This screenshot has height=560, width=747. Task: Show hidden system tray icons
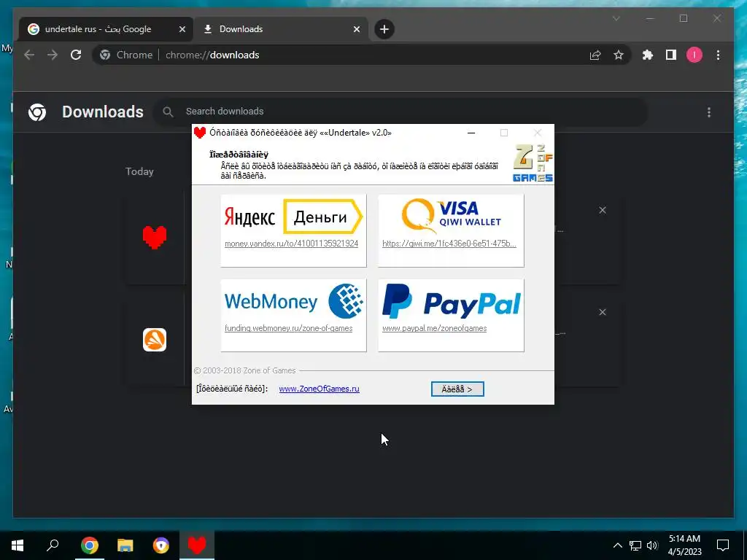(617, 545)
